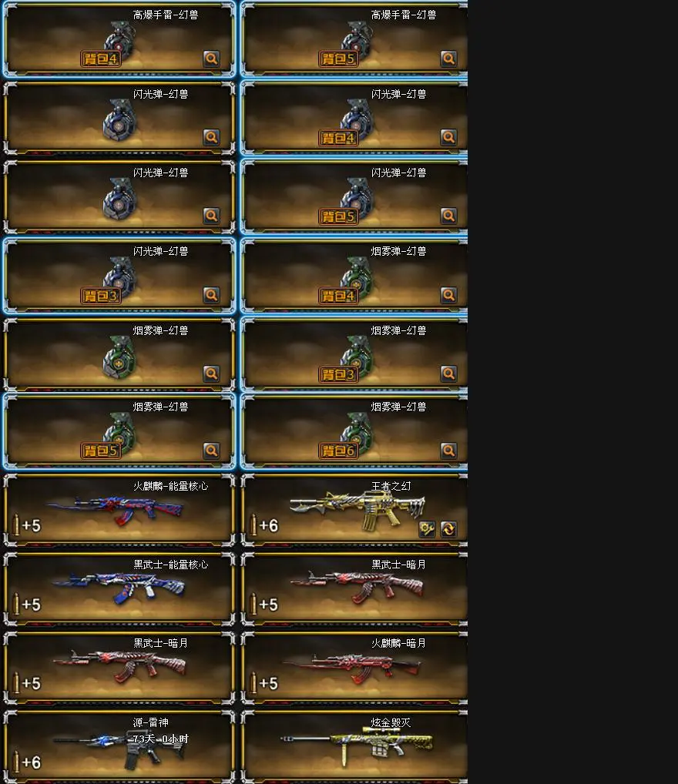
Task: Click the +6 bullet indicator on 源-雷神
Action: (32, 762)
